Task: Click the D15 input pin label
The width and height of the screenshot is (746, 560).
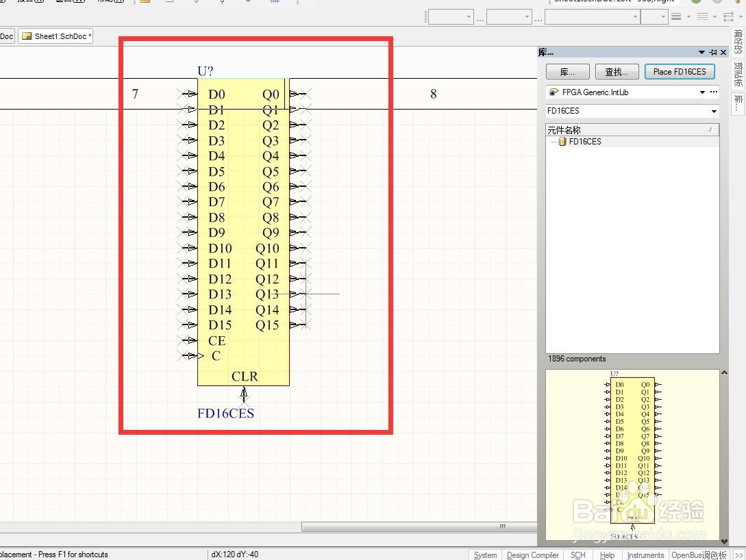Action: tap(220, 325)
